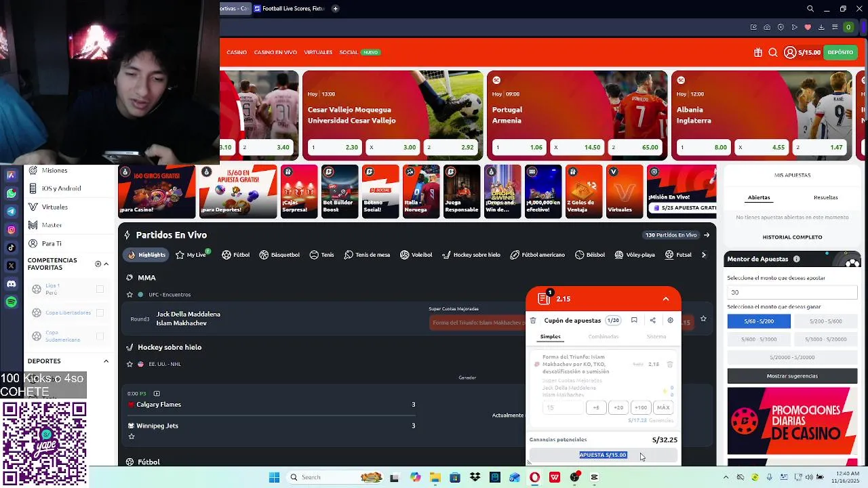Favorite the EE. UU. - NHL league star
The width and height of the screenshot is (868, 488).
coord(130,364)
